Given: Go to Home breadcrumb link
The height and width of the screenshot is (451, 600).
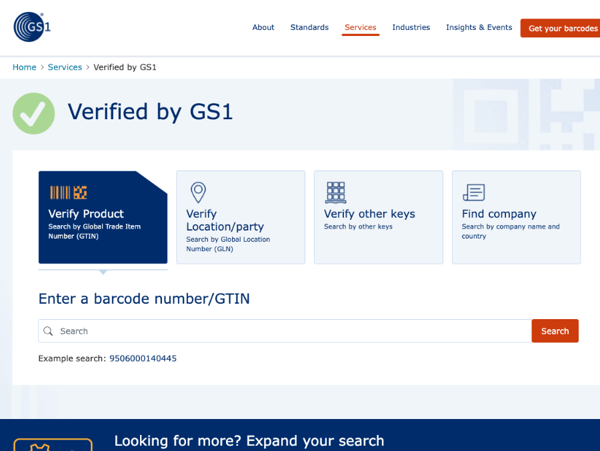Looking at the screenshot, I should pos(24,67).
